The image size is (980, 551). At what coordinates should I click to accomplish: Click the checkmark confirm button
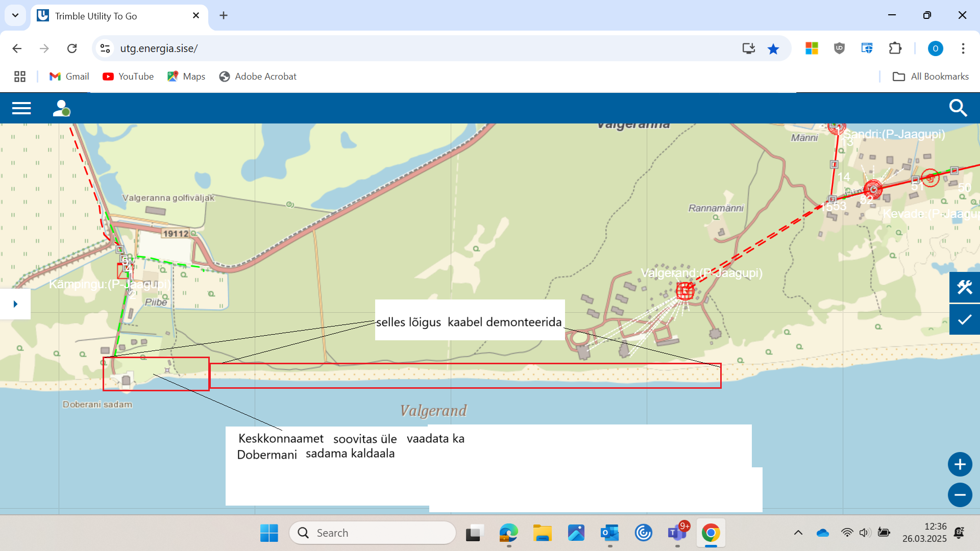click(x=964, y=320)
